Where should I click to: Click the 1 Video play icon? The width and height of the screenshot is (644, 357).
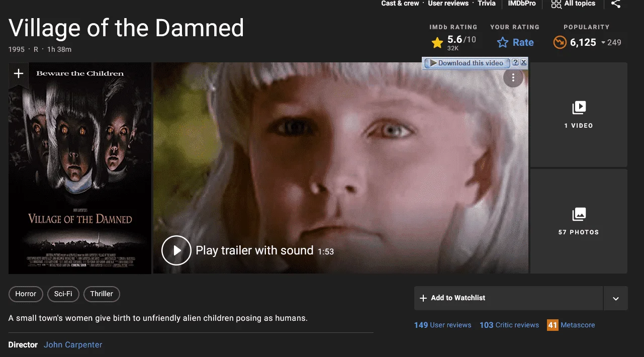pyautogui.click(x=579, y=108)
